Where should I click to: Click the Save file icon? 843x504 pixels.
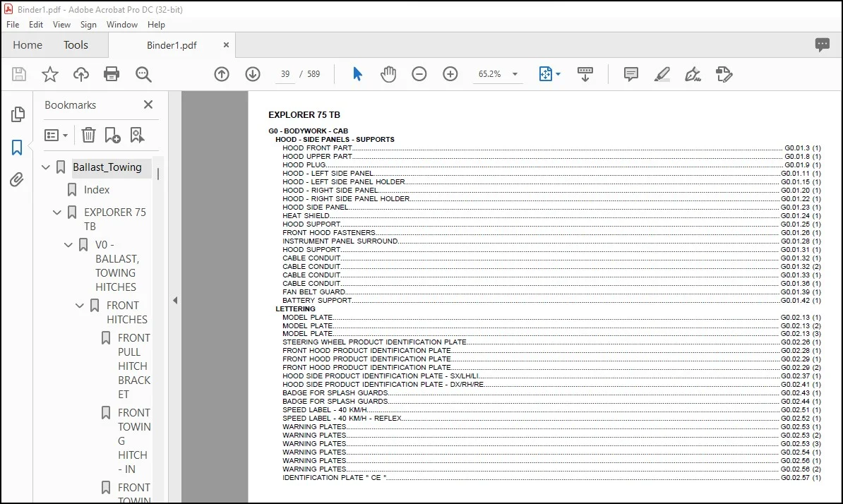pos(19,74)
